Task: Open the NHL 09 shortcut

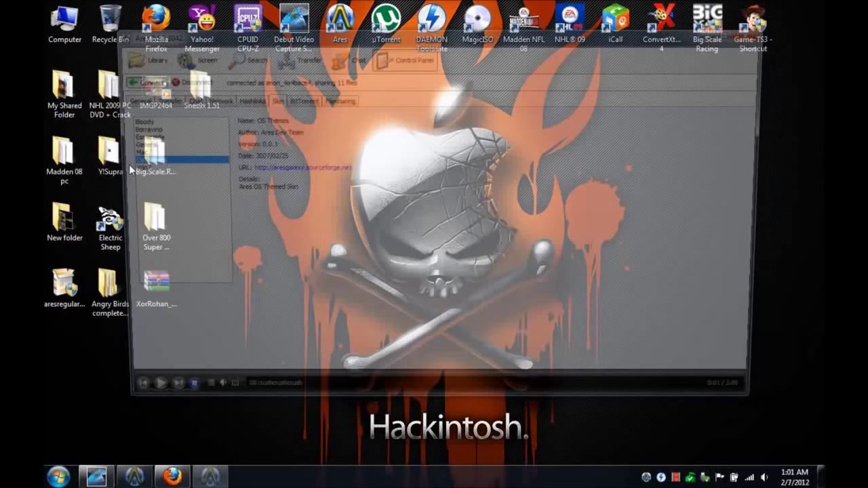Action: 570,24
